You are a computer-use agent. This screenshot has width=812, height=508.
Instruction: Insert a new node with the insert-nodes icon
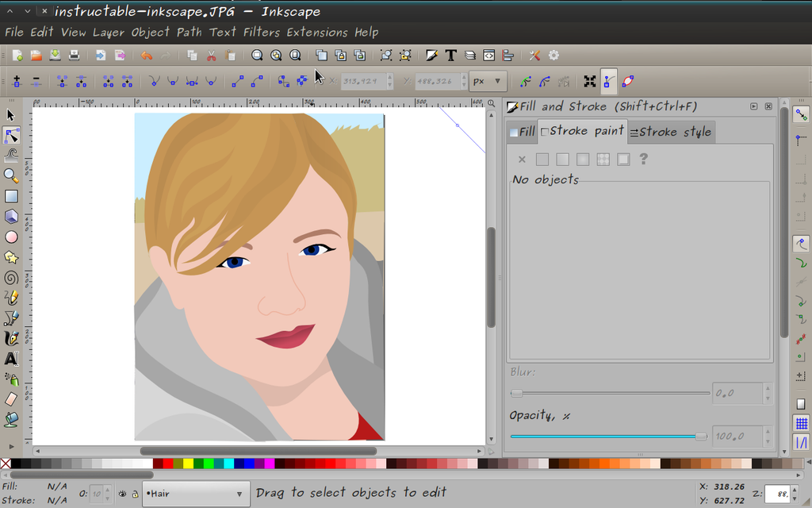(16, 81)
